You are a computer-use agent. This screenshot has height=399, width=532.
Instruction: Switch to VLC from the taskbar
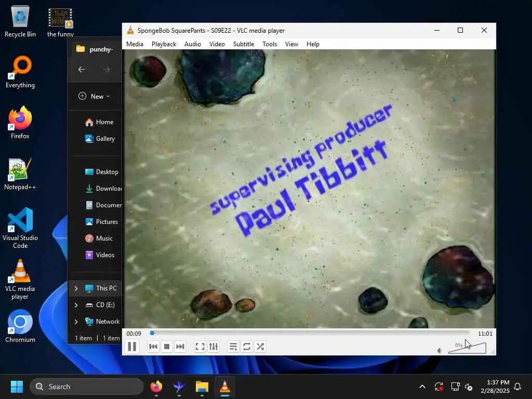[x=224, y=387]
